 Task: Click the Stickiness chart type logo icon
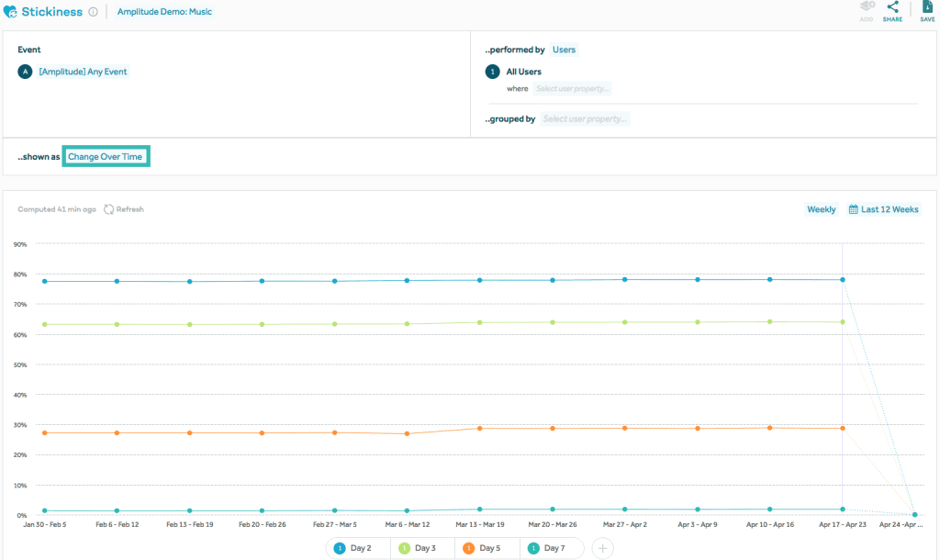(11, 12)
